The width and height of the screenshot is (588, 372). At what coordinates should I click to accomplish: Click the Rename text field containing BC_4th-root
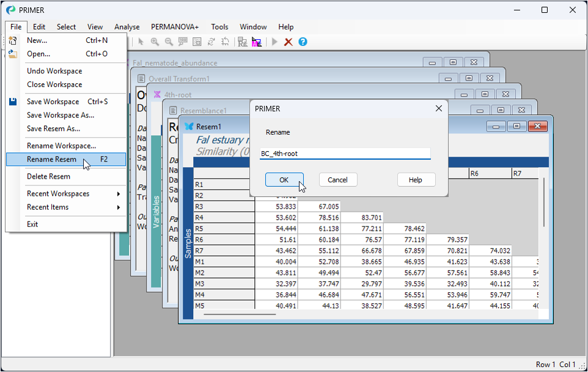[345, 154]
